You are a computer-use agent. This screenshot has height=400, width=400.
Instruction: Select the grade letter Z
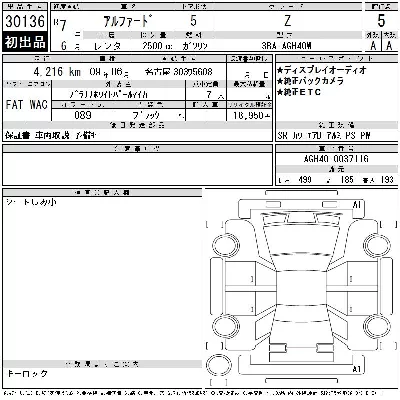287,21
